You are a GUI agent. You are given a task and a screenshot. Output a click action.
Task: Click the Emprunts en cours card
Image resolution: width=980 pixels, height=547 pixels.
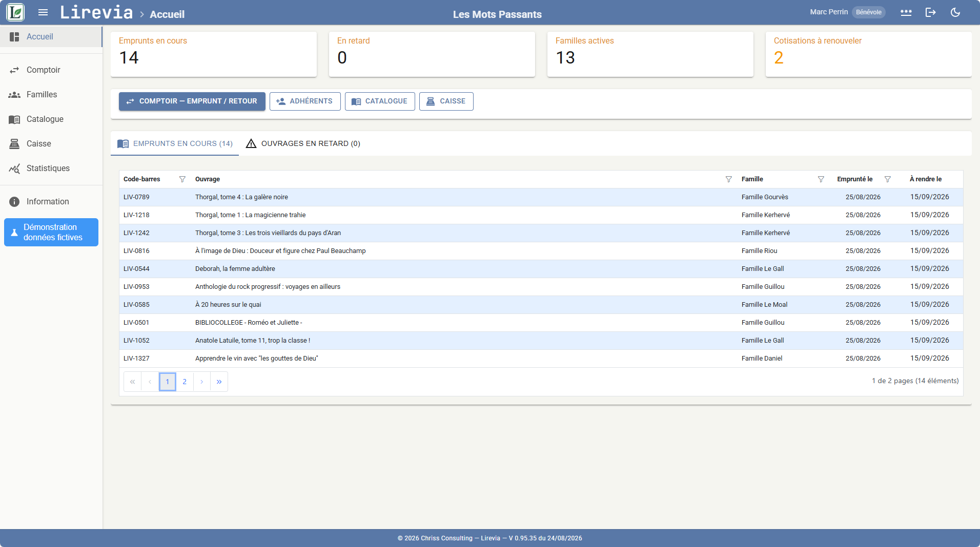[x=214, y=54]
